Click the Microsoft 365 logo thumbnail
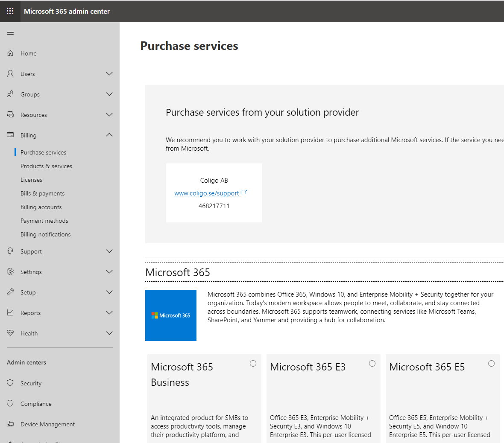504x443 pixels. click(x=170, y=315)
